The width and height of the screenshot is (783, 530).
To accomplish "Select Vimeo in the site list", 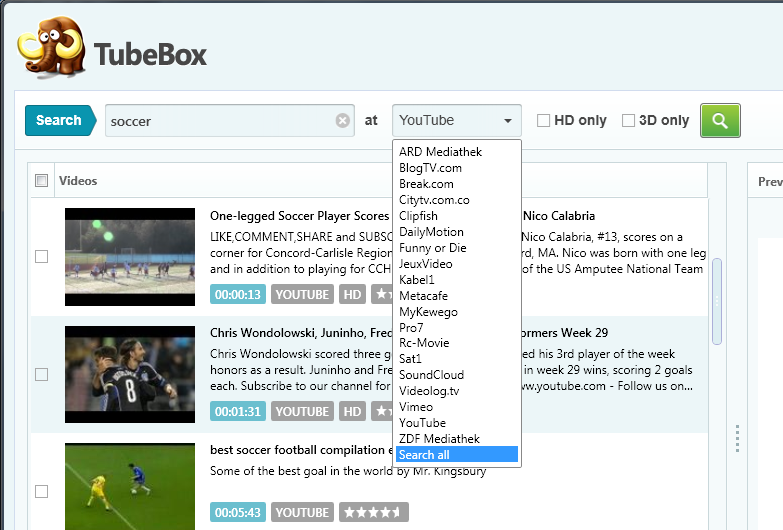I will (x=416, y=407).
